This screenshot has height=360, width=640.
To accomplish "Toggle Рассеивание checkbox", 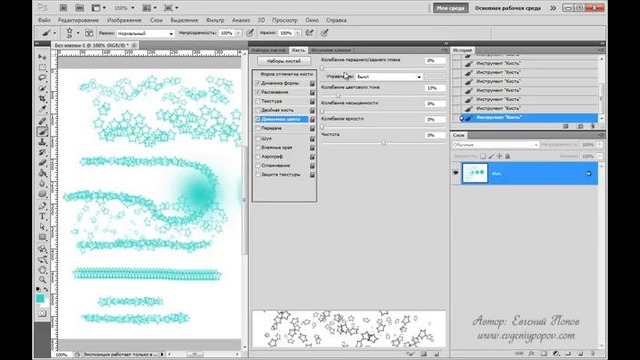I will point(258,92).
